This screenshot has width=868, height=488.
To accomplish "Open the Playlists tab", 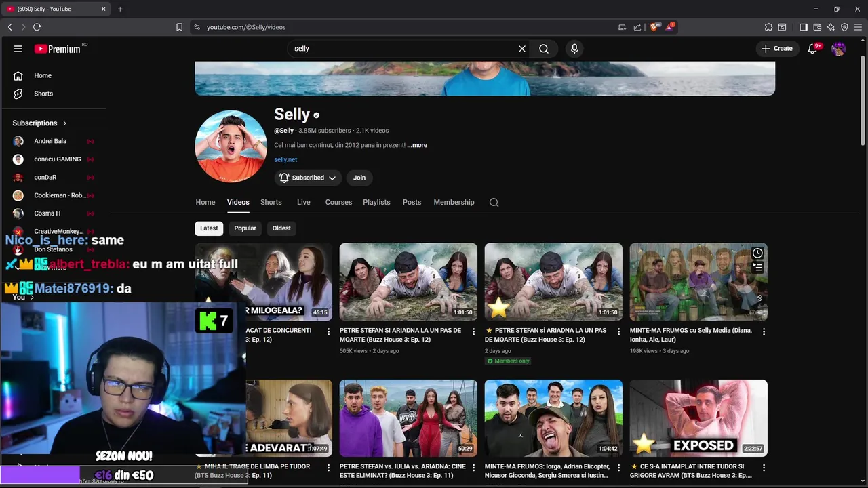I will 376,202.
